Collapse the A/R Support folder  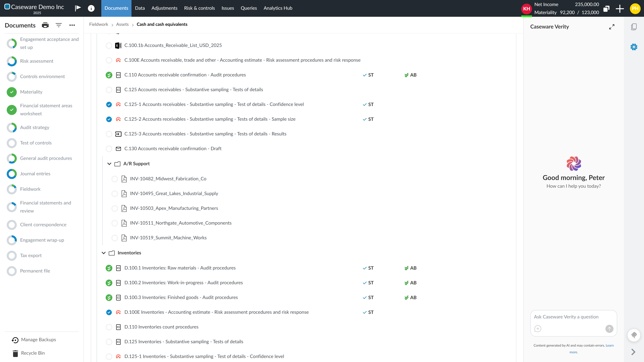[109, 164]
